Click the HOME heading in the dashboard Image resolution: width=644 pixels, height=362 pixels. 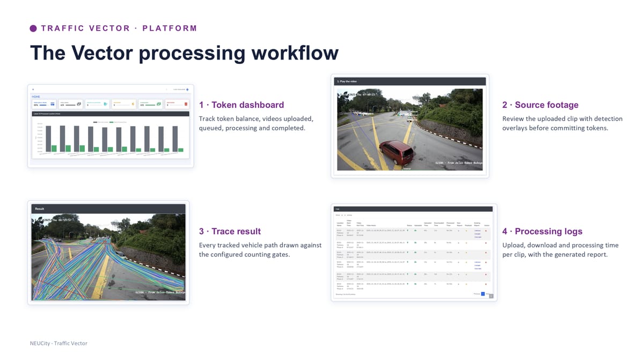pos(36,97)
